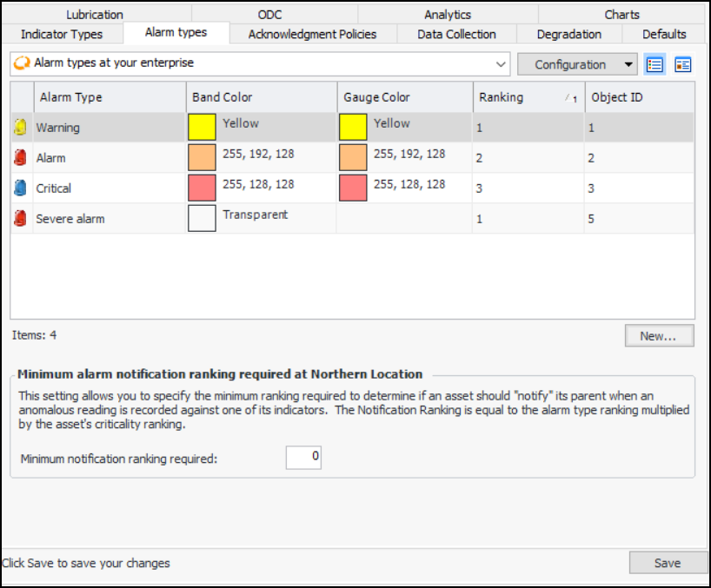
Task: Switch to list view layout icon
Action: (655, 64)
